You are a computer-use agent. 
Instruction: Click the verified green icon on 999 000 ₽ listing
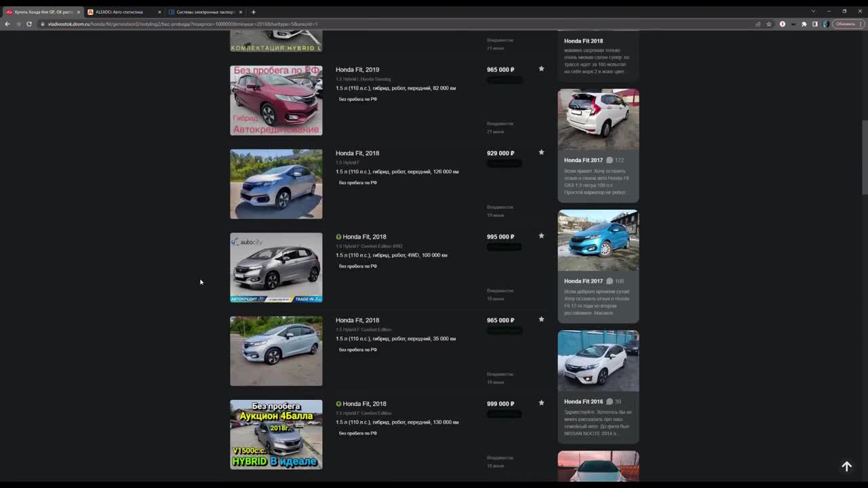[338, 403]
